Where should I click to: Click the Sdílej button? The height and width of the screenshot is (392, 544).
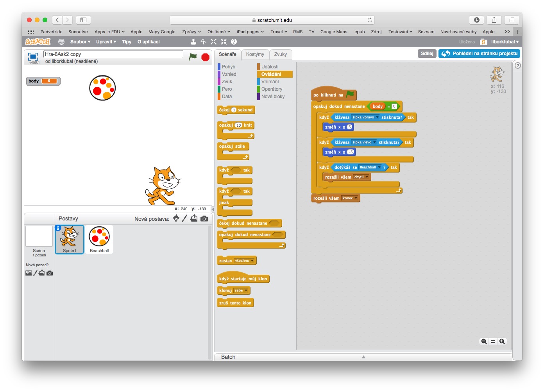click(x=426, y=53)
